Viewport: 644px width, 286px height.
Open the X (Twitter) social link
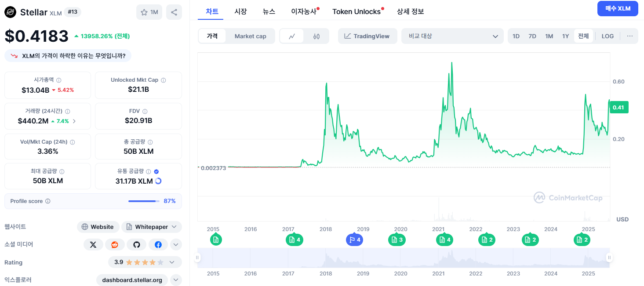tap(93, 245)
